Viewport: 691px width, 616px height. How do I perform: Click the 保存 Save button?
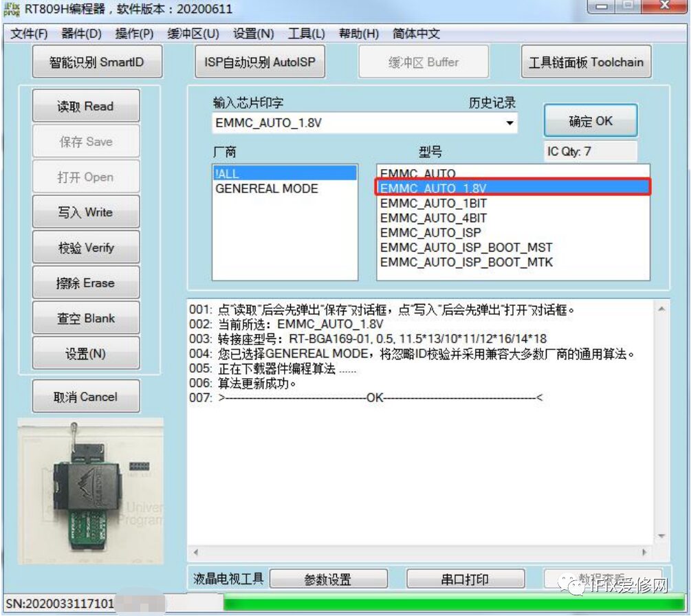tap(86, 141)
